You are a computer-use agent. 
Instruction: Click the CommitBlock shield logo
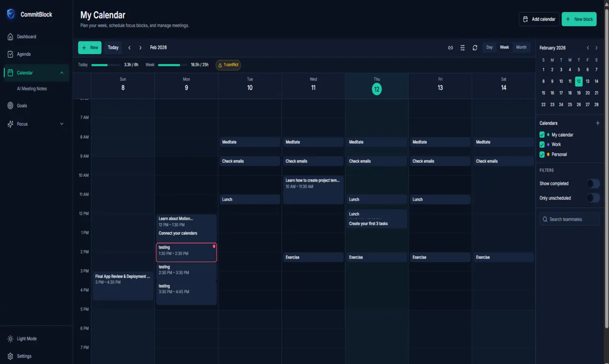pos(11,14)
